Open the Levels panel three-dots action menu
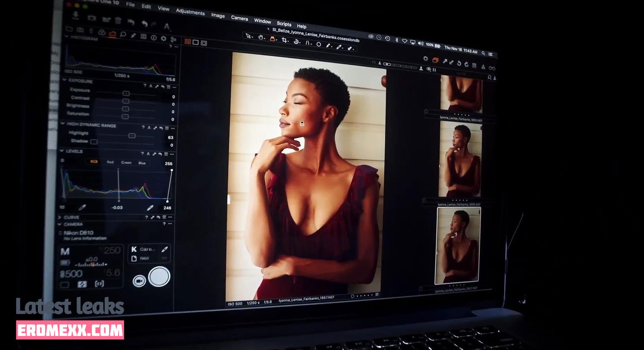The height and width of the screenshot is (350, 644). click(172, 154)
